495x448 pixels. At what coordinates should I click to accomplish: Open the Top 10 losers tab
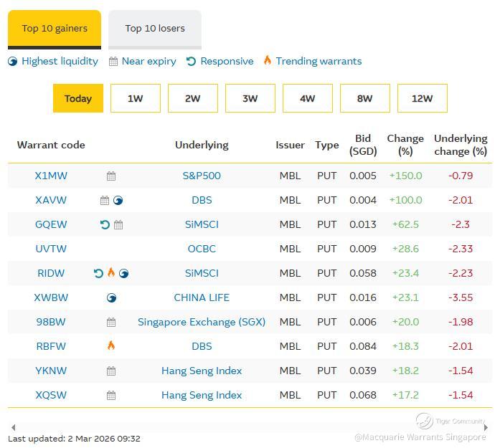tap(155, 29)
